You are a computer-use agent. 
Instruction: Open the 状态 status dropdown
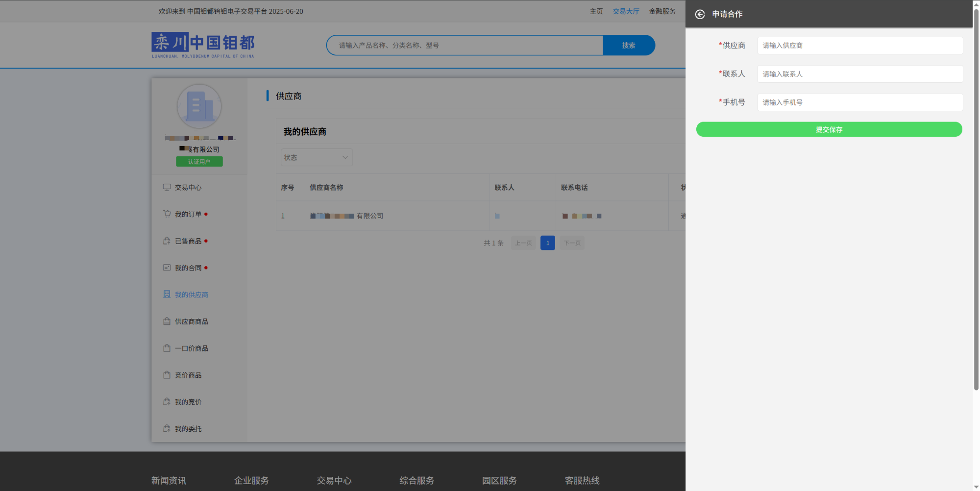[x=316, y=157]
